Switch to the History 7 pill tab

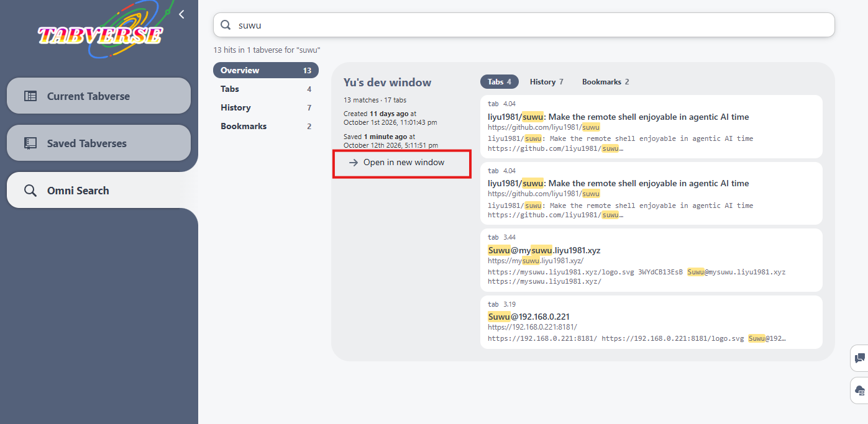tap(546, 82)
